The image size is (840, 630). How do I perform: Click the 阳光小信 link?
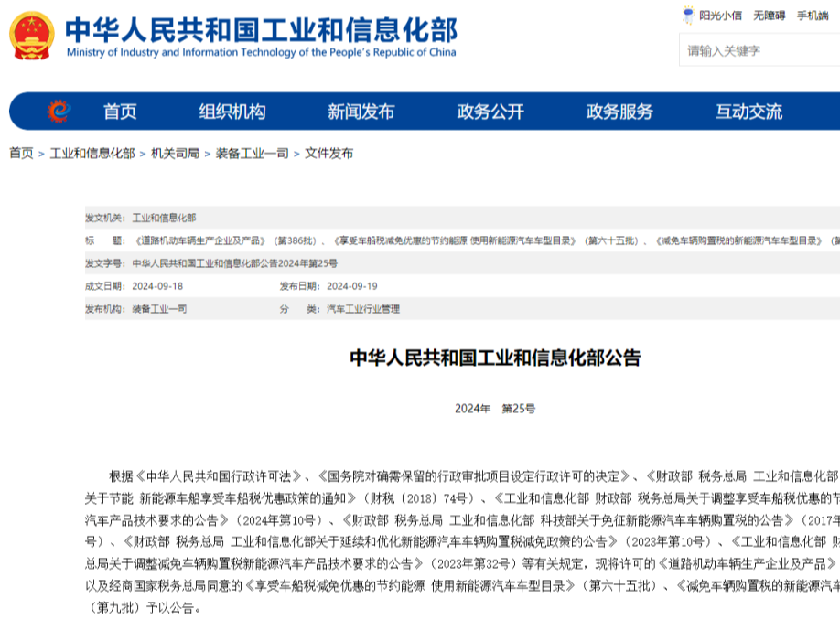pos(720,16)
